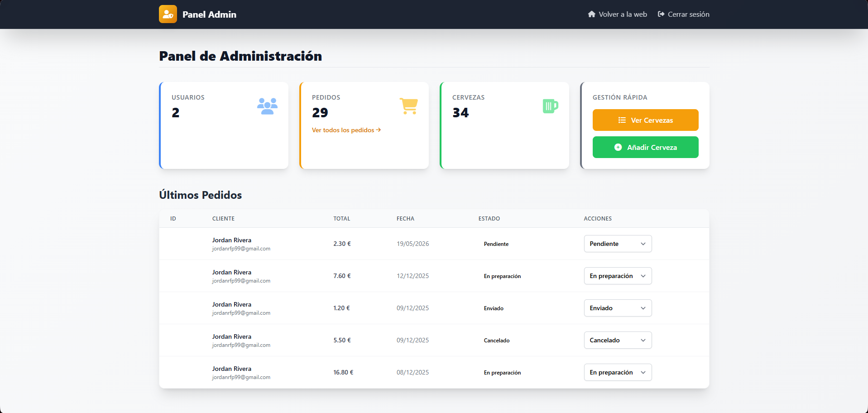The height and width of the screenshot is (413, 868).
Task: Click the home icon beside Volver a la web
Action: tap(591, 14)
